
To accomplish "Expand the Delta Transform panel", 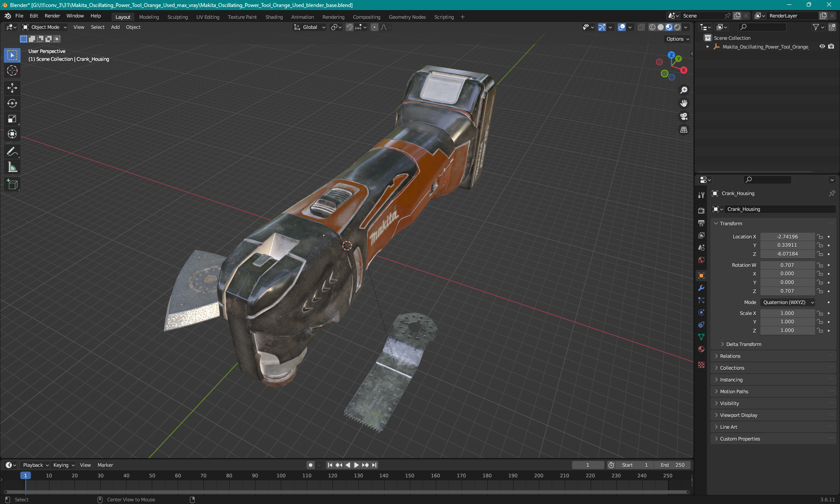I will [x=743, y=344].
